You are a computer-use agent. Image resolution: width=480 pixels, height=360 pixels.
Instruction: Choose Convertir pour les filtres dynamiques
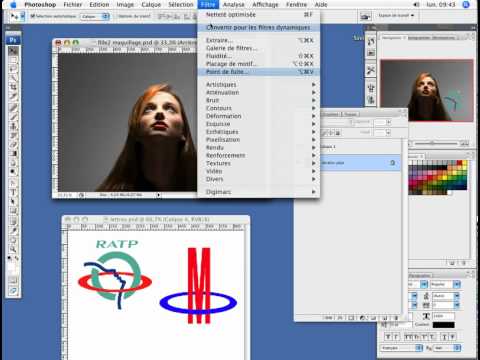(259, 28)
